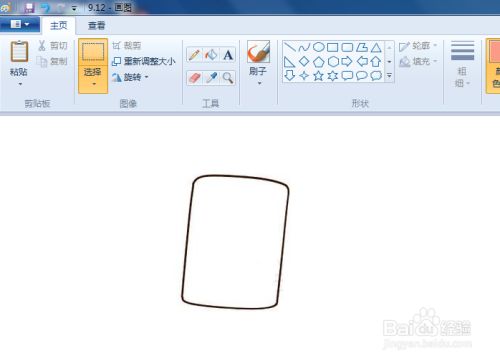Screen dimensions: 500x361
Task: Pick the Polygon shape
Action: 362,47
